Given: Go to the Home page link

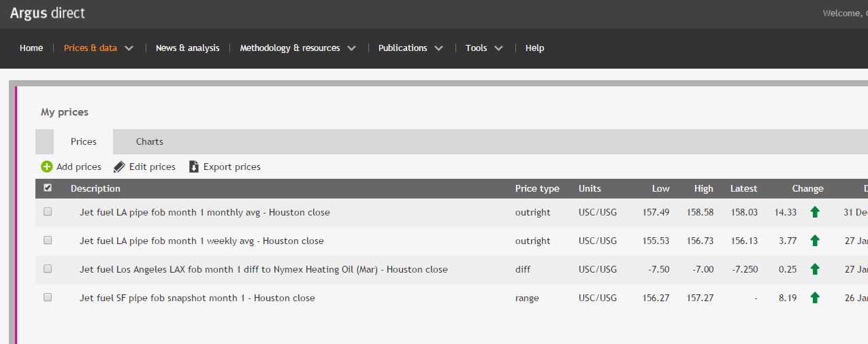Looking at the screenshot, I should (31, 48).
